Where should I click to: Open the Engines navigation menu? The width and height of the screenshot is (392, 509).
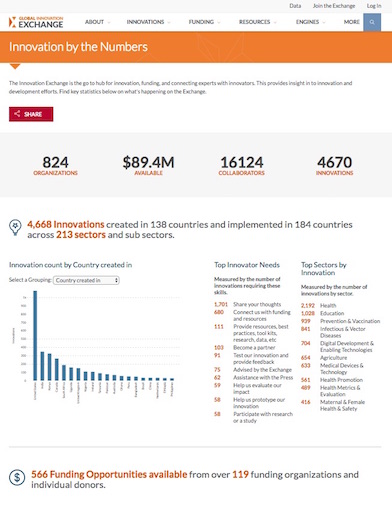click(x=310, y=22)
